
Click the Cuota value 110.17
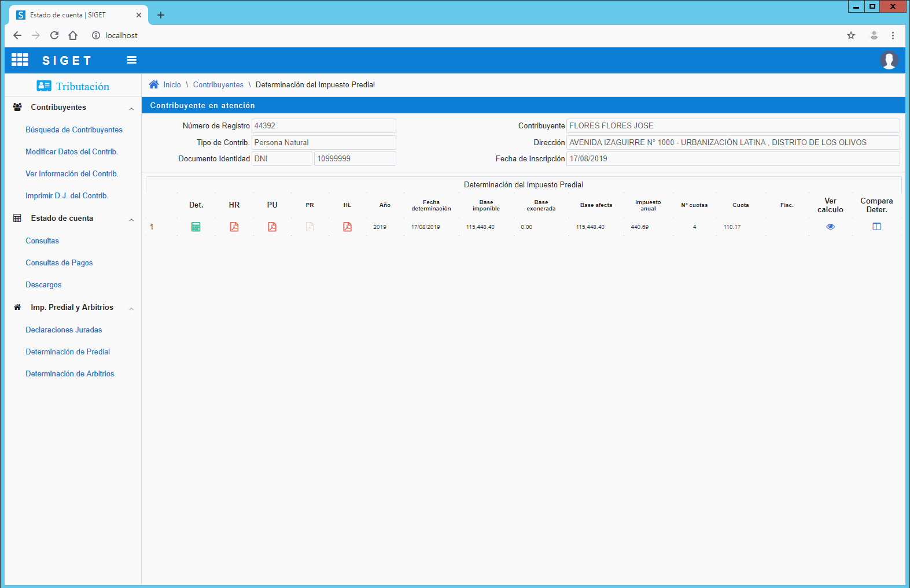[732, 227]
